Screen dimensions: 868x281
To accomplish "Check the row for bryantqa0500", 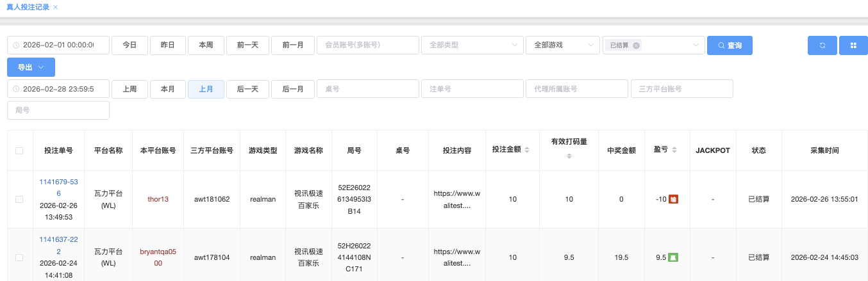I will [19, 257].
